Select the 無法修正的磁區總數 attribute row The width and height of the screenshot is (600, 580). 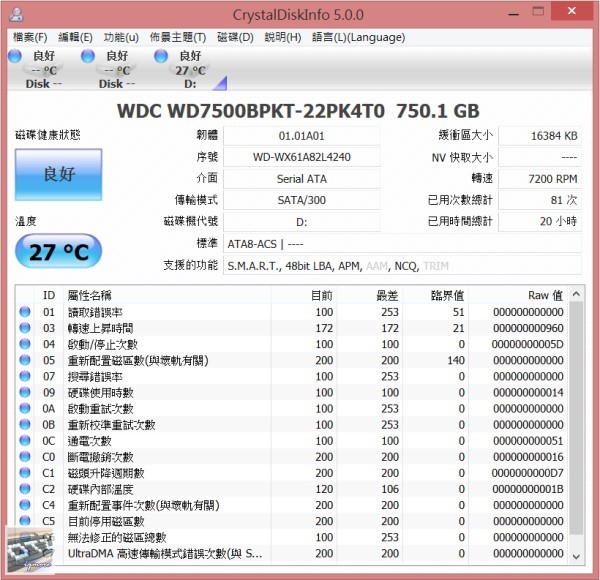point(292,537)
